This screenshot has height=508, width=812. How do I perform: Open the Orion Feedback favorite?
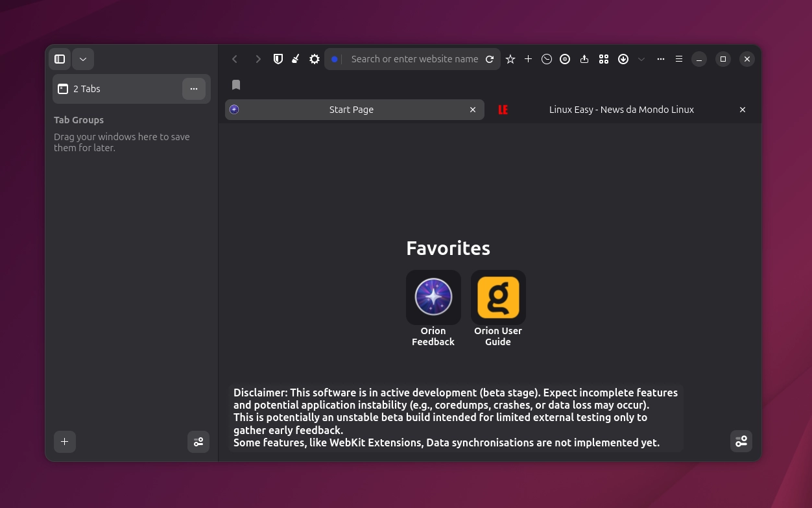pyautogui.click(x=433, y=297)
